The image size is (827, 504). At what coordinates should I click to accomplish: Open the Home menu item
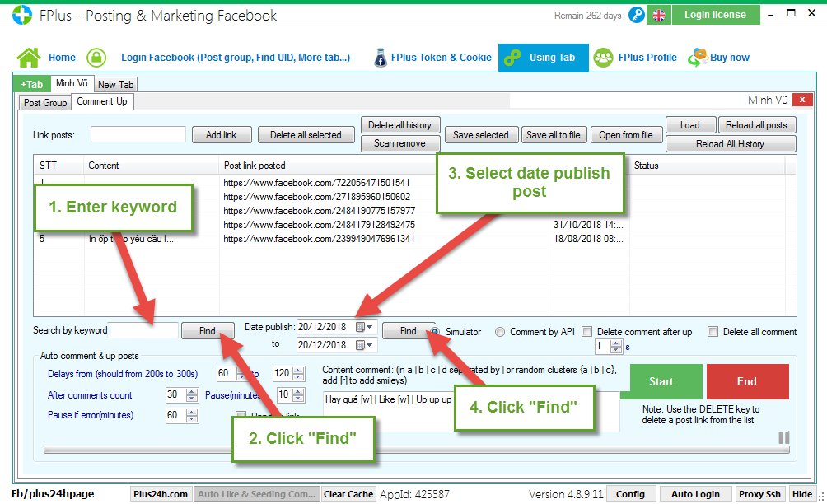[62, 58]
